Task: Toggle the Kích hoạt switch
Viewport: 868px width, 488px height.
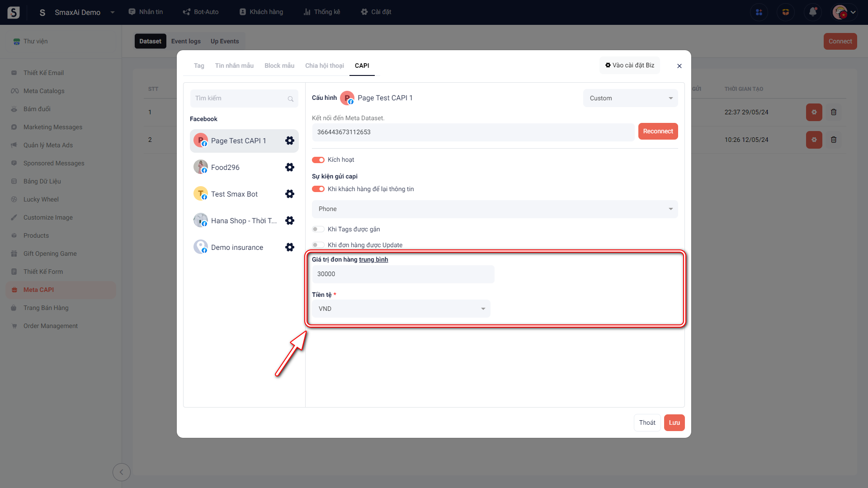Action: 318,160
